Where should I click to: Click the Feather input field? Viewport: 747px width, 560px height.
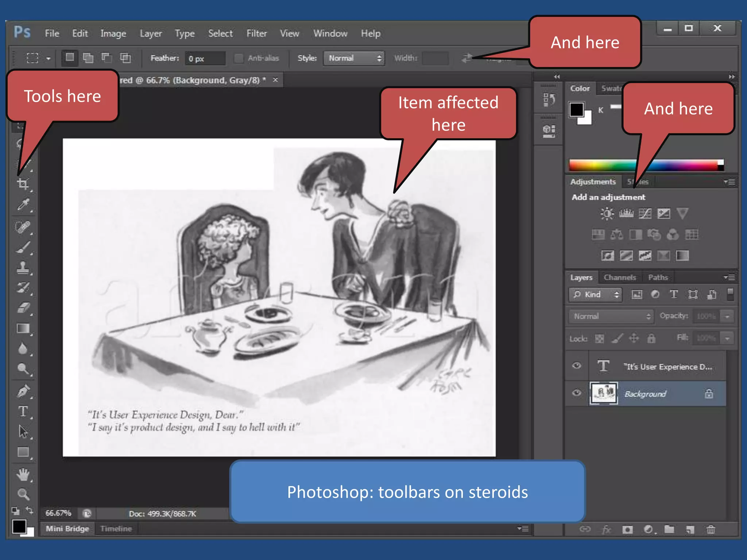point(205,58)
